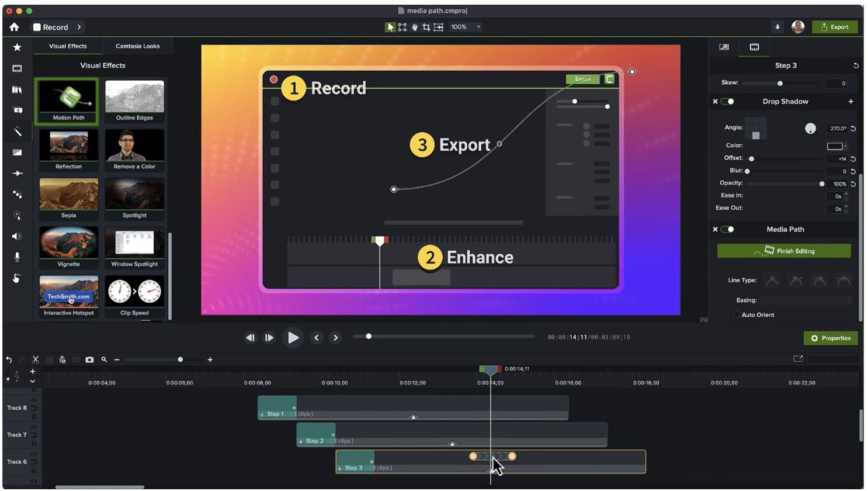Open the user profile avatar
Image resolution: width=868 pixels, height=491 pixels.
pyautogui.click(x=798, y=27)
